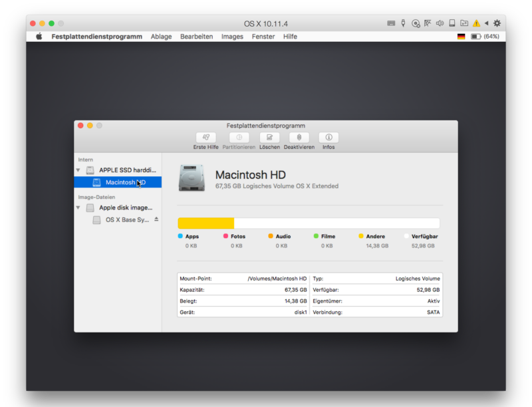Minimize the Festplattendienstprogramm window with yellow button

pyautogui.click(x=90, y=126)
